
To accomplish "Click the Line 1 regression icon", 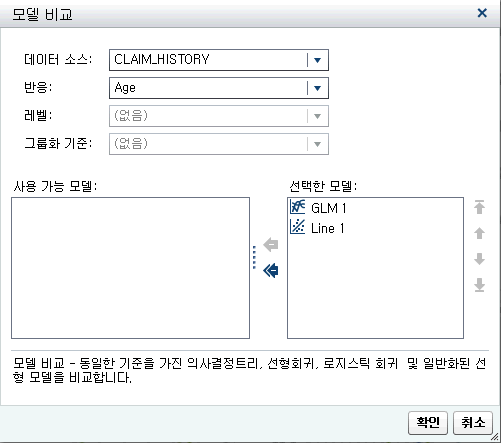I will click(297, 227).
